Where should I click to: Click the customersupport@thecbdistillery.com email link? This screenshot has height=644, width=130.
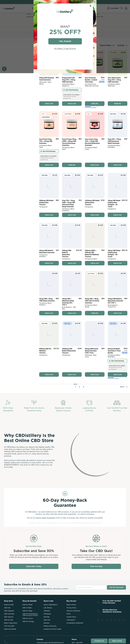pos(50,642)
